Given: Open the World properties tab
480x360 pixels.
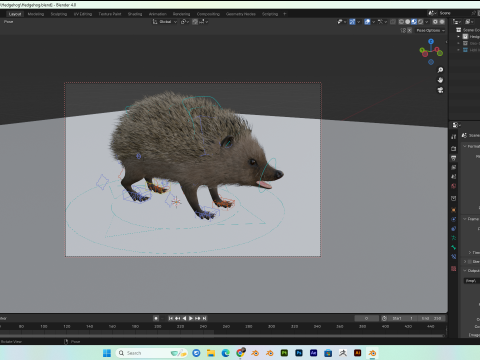Looking at the screenshot, I should [453, 186].
